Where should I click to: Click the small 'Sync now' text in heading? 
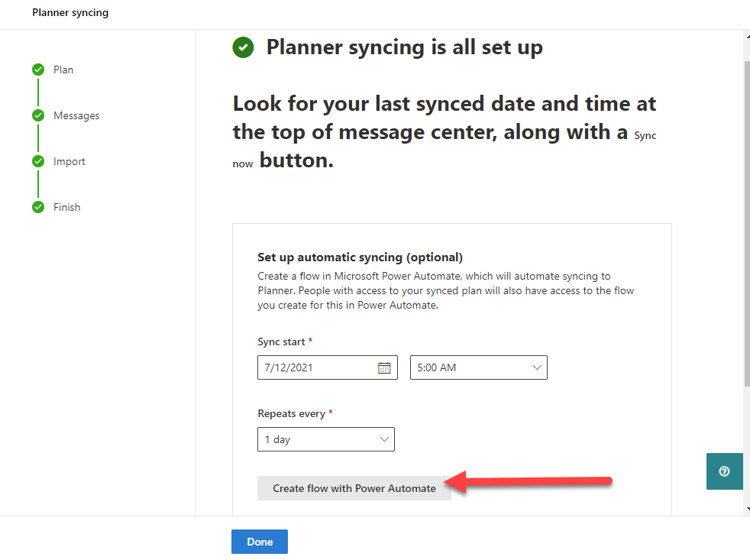point(645,136)
